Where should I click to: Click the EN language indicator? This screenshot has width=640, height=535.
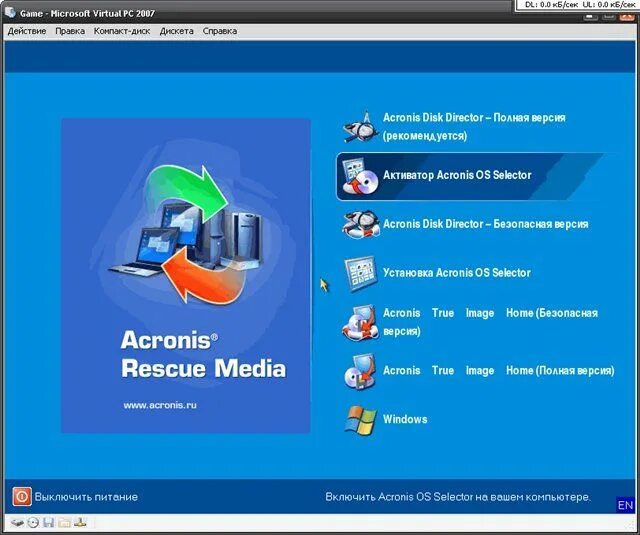pos(625,505)
